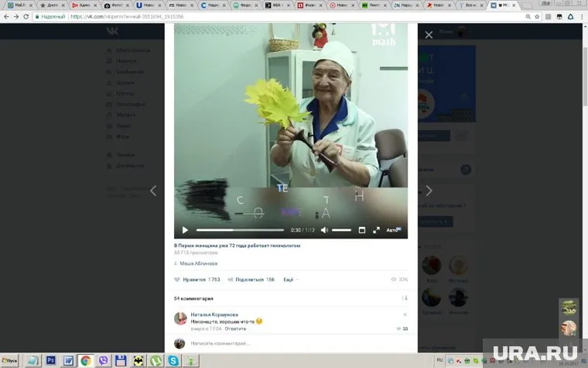Switch the video to fullscreen

[376, 230]
